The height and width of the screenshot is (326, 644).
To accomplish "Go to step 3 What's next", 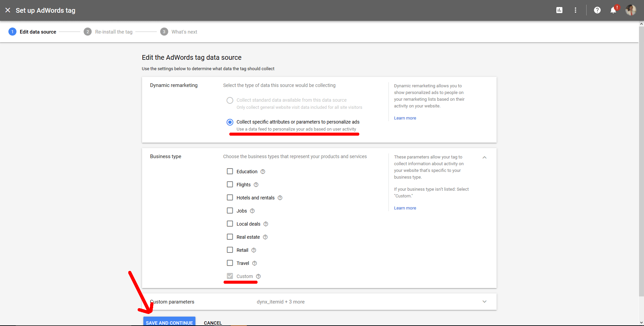I will coord(179,32).
